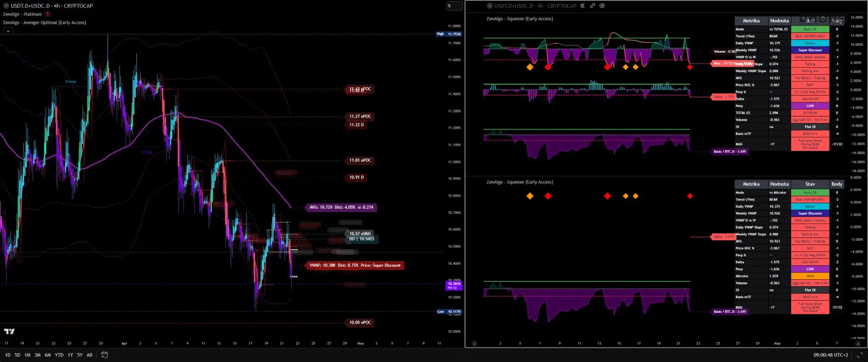The width and height of the screenshot is (868, 362).
Task: Click the 11.22 D level label
Action: coord(356,125)
